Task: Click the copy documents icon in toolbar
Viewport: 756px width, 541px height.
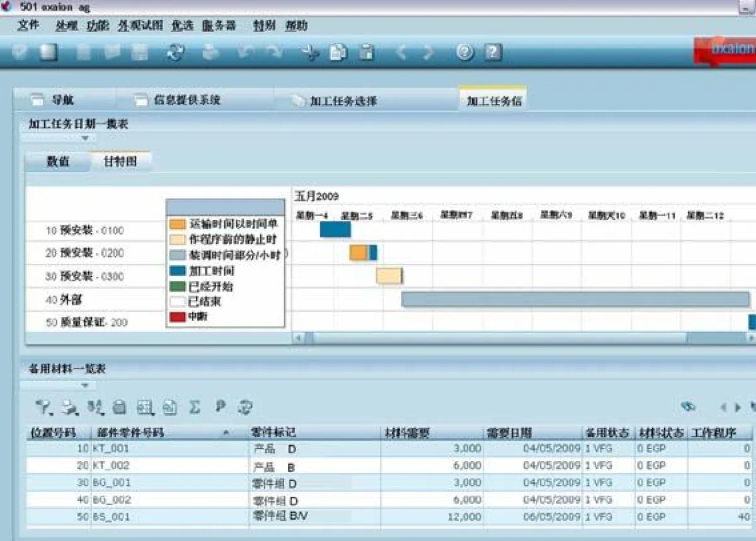Action: tap(338, 52)
